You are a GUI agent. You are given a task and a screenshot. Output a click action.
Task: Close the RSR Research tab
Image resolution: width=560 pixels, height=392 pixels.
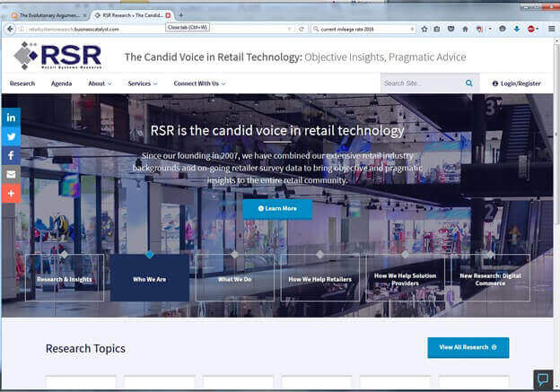click(168, 15)
